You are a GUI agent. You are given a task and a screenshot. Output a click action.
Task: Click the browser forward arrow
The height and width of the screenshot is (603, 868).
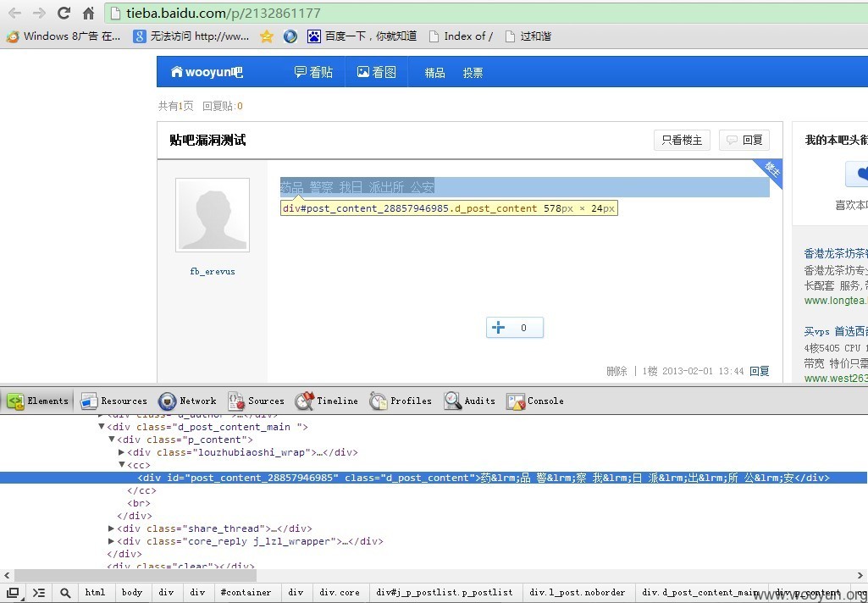pos(39,13)
